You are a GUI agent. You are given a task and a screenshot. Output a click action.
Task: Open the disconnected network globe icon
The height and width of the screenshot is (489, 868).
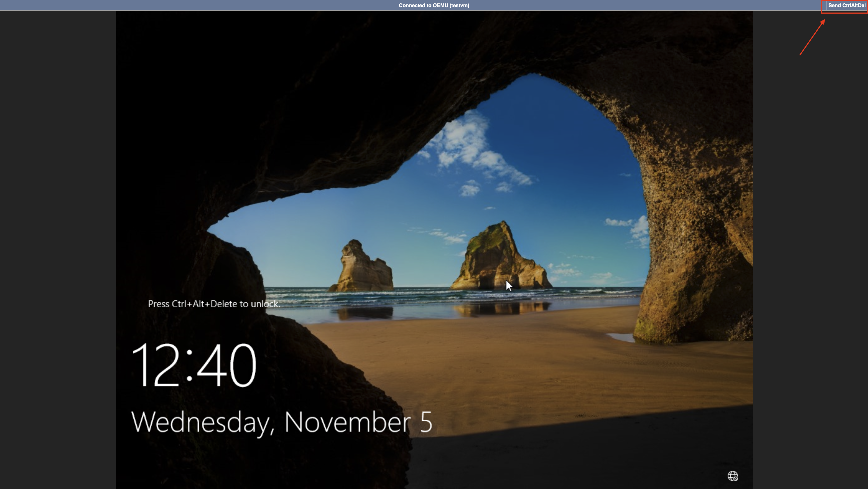733,476
